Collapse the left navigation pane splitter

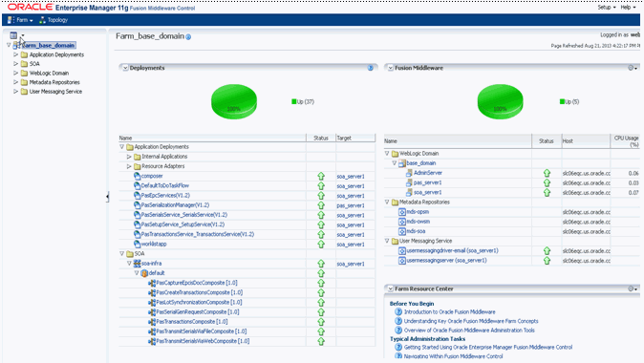coord(107,197)
